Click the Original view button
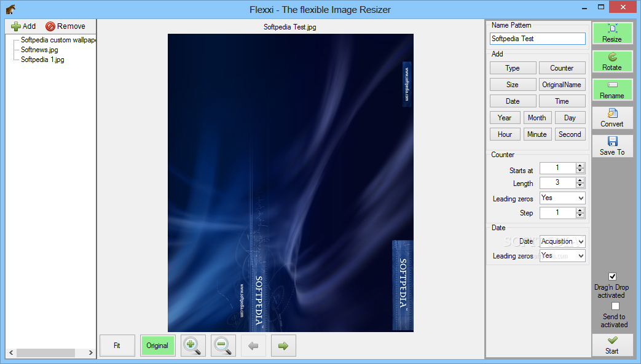The height and width of the screenshot is (364, 641). tap(157, 346)
